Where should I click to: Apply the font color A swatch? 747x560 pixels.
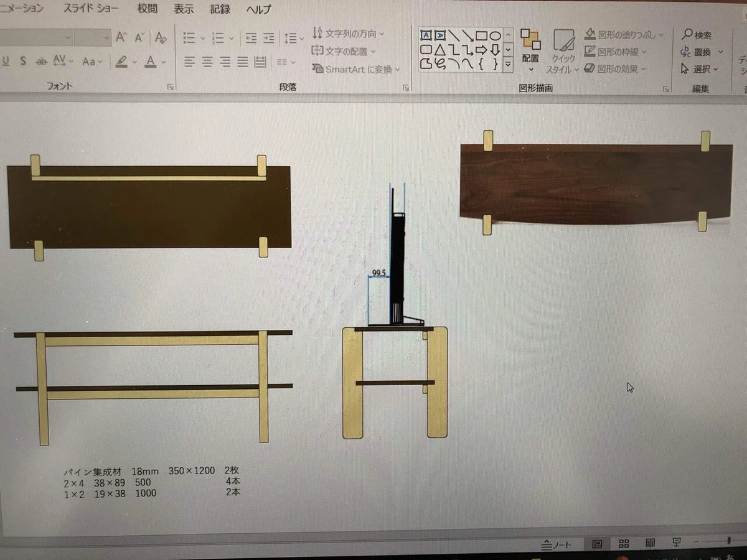coord(150,62)
